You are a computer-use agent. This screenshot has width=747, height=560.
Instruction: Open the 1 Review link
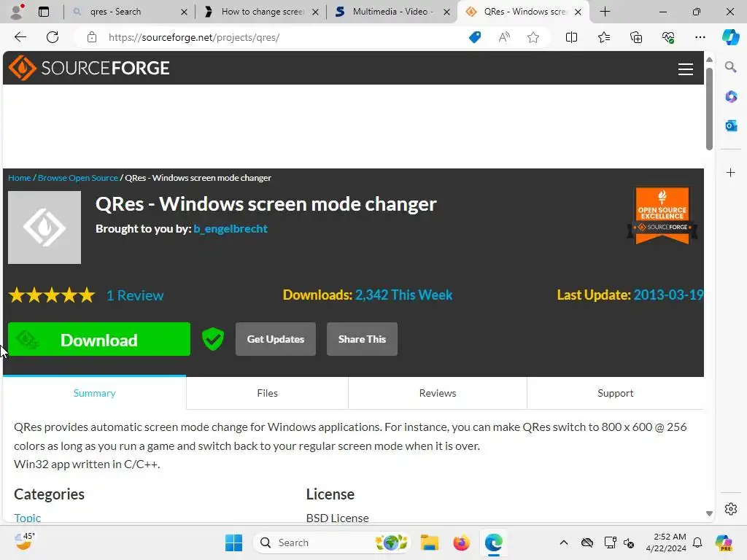click(x=135, y=295)
